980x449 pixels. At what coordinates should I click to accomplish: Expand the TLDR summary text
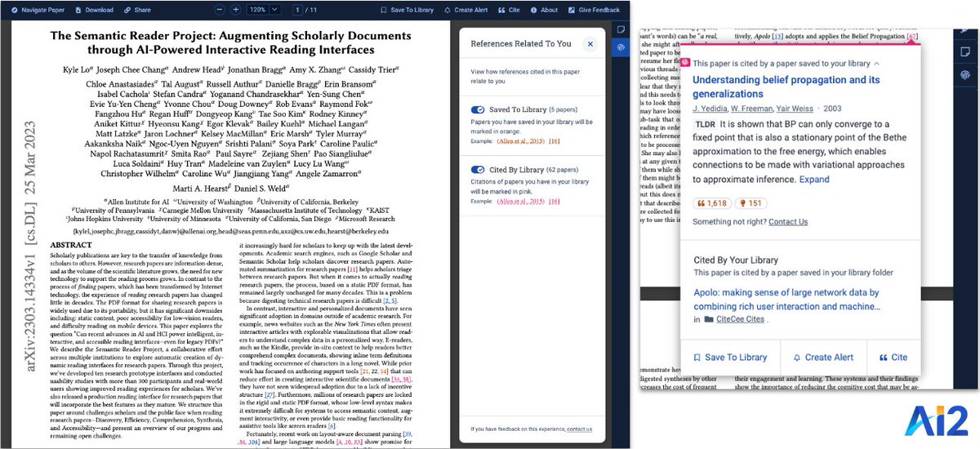click(x=813, y=180)
